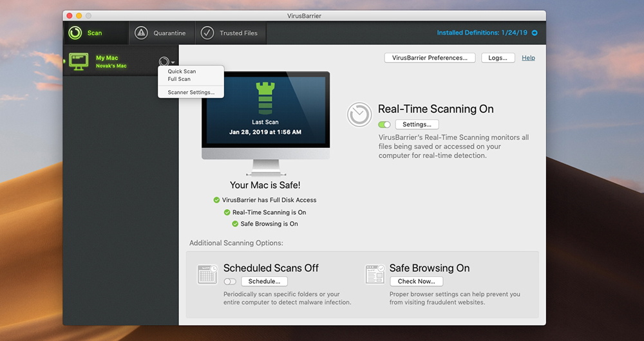
Task: Open the Logs... button
Action: pyautogui.click(x=498, y=58)
